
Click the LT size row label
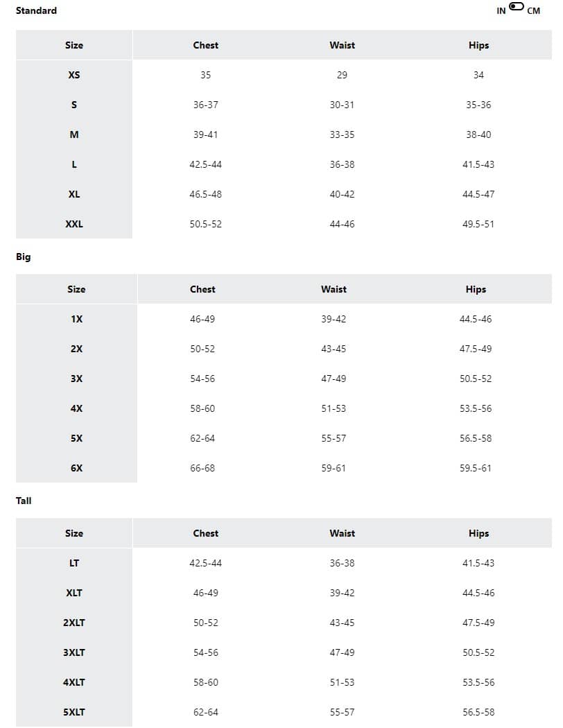pos(74,563)
